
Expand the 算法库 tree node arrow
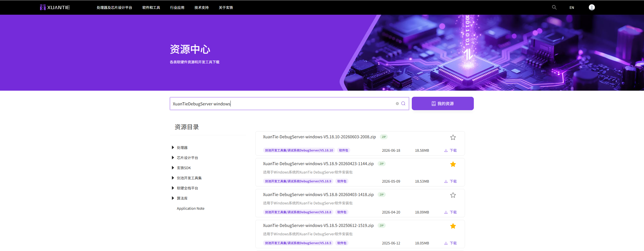173,198
